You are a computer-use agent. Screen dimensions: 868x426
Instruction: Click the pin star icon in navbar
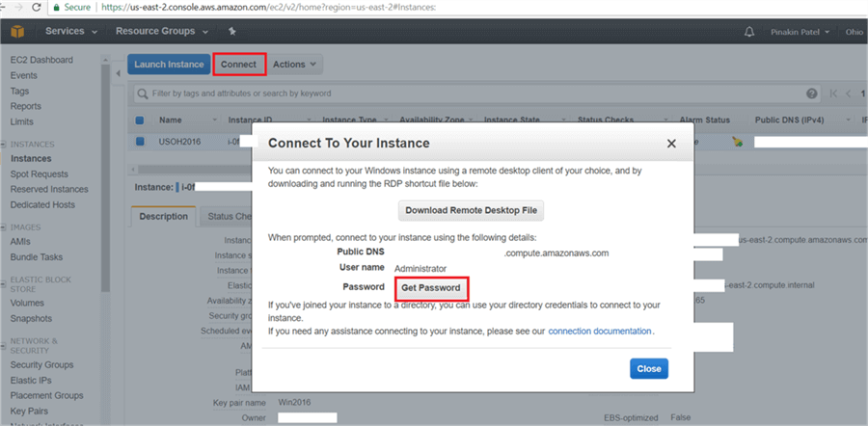(232, 32)
